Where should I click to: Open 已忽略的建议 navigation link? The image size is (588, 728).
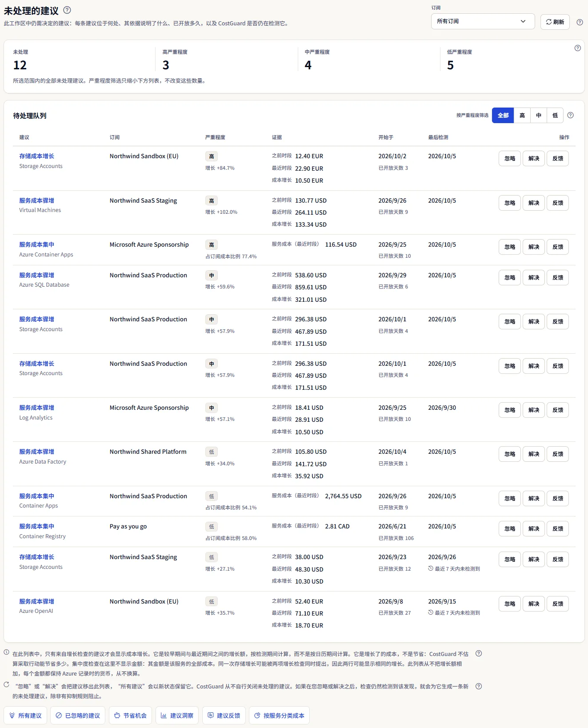(78, 716)
